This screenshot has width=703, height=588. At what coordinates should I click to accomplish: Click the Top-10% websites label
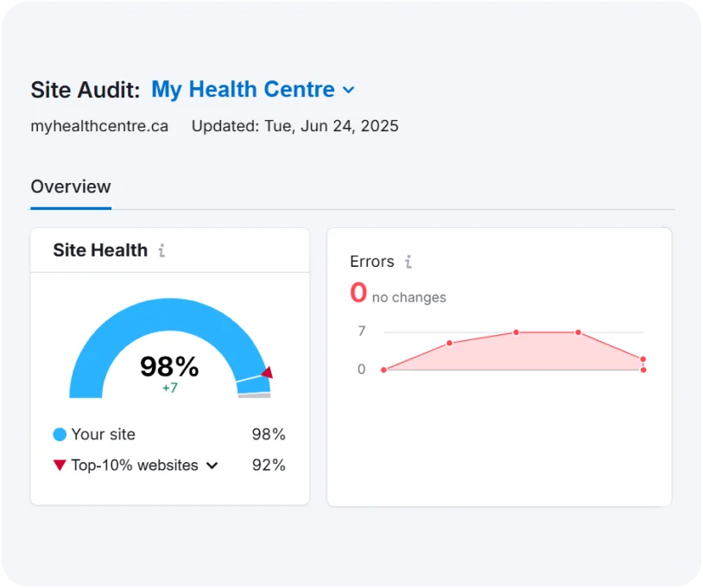click(x=135, y=465)
